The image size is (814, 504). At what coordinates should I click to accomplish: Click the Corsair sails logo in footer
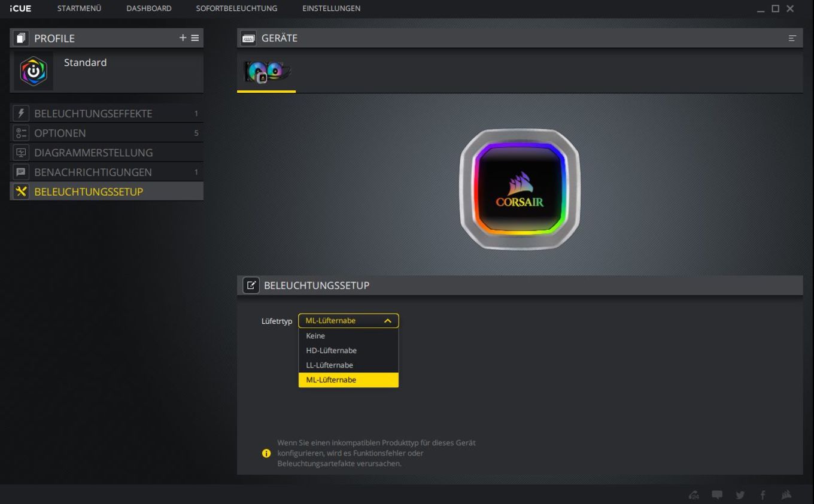click(786, 495)
